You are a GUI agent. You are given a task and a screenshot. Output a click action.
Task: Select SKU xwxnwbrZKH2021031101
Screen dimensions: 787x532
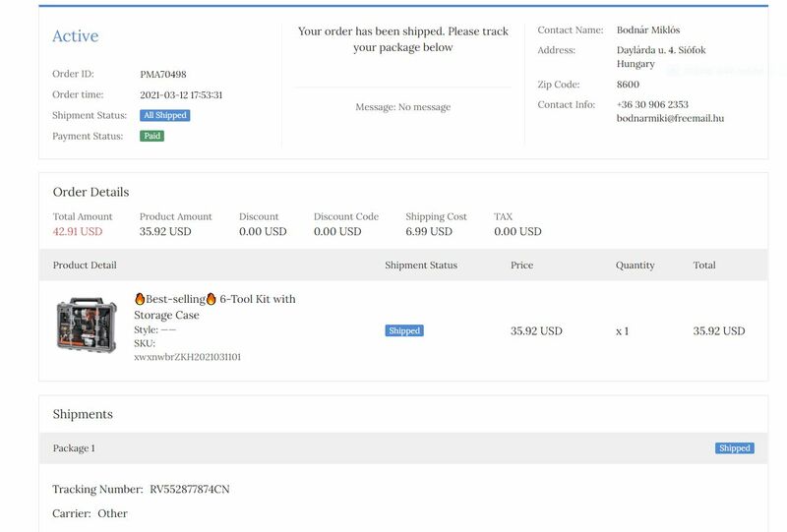187,357
